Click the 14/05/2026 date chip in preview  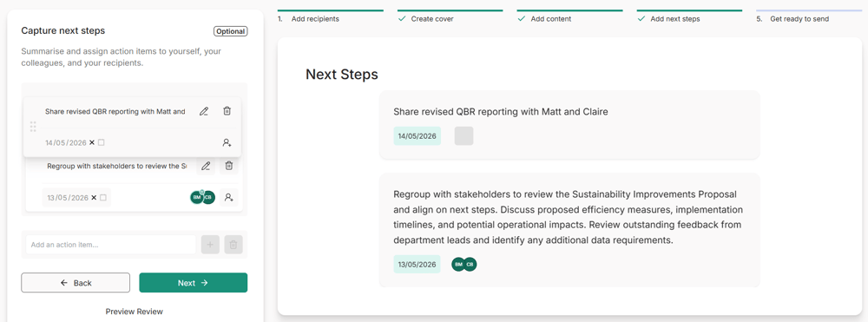(418, 136)
